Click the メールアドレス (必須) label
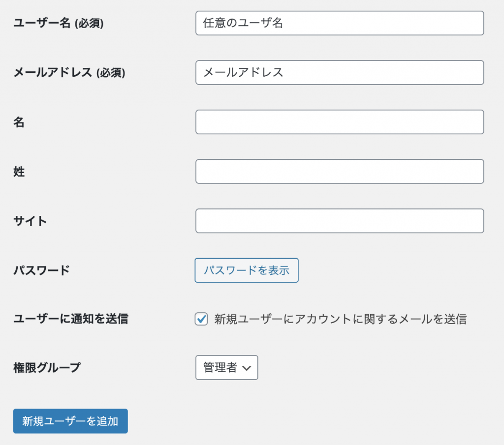This screenshot has width=504, height=445. click(69, 72)
